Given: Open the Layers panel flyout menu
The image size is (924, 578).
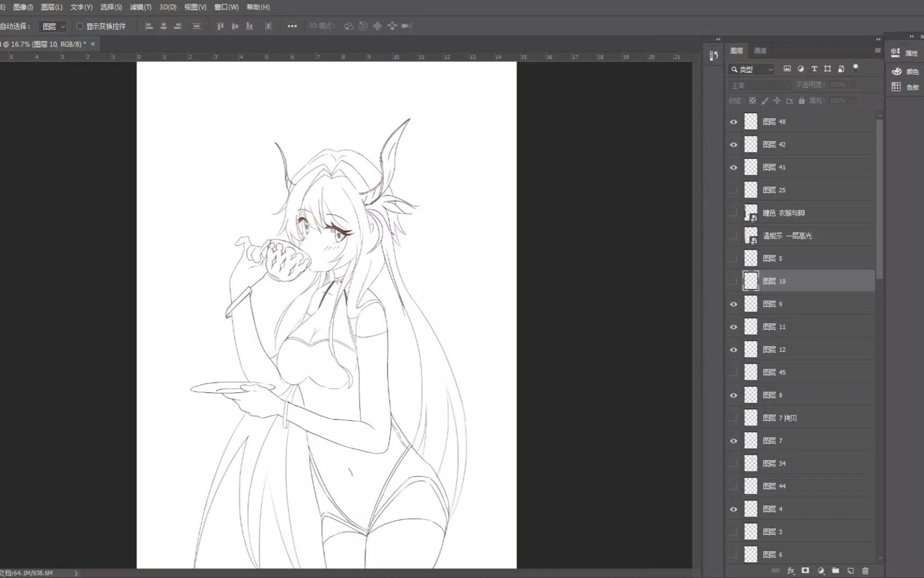Looking at the screenshot, I should click(877, 50).
